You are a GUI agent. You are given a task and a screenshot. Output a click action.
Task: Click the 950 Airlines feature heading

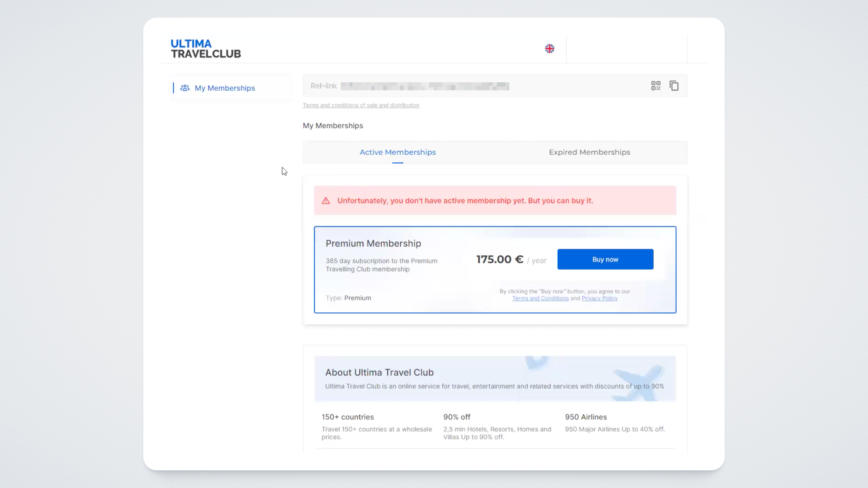coord(586,417)
